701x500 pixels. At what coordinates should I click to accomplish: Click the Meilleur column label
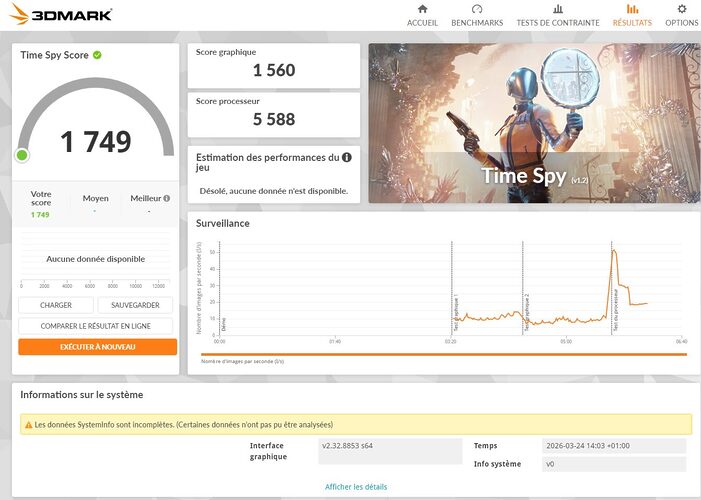tap(146, 198)
